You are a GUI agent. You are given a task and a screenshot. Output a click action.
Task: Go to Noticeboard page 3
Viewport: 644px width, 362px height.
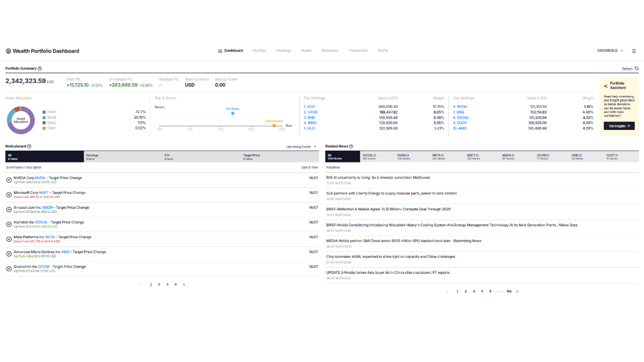167,285
